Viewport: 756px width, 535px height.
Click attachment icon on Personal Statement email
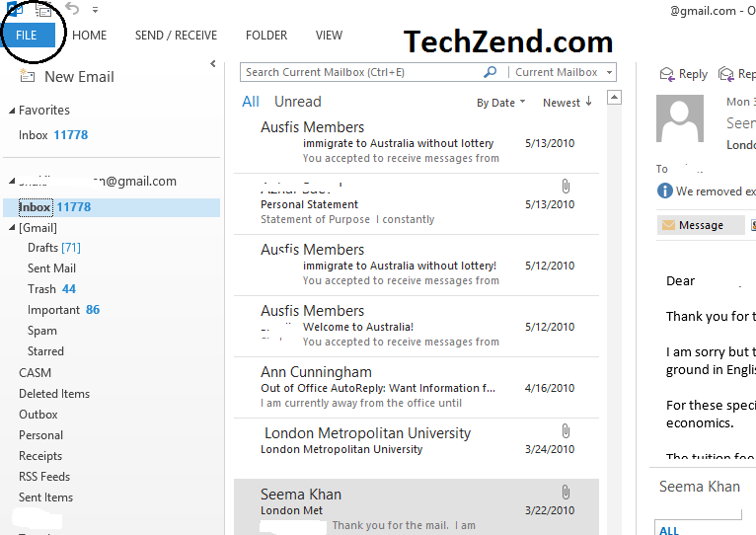566,187
